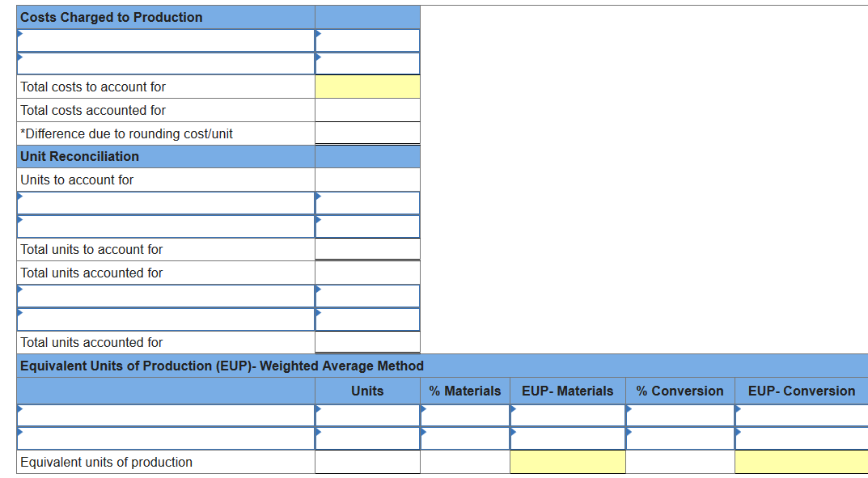Open the label dropdown in the first EUP row

(x=162, y=415)
